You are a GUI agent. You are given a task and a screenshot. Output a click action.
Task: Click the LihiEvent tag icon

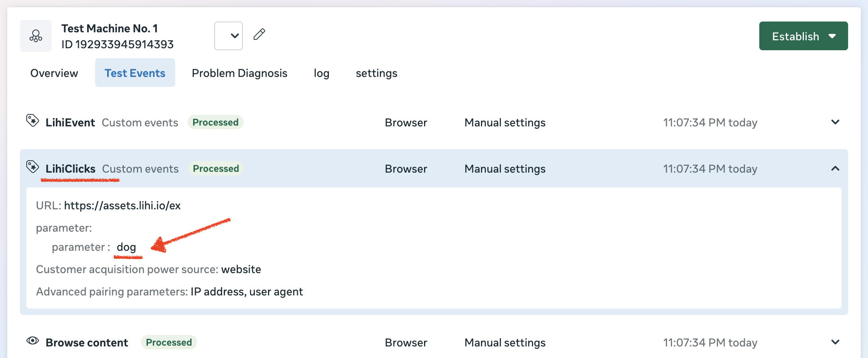point(32,120)
